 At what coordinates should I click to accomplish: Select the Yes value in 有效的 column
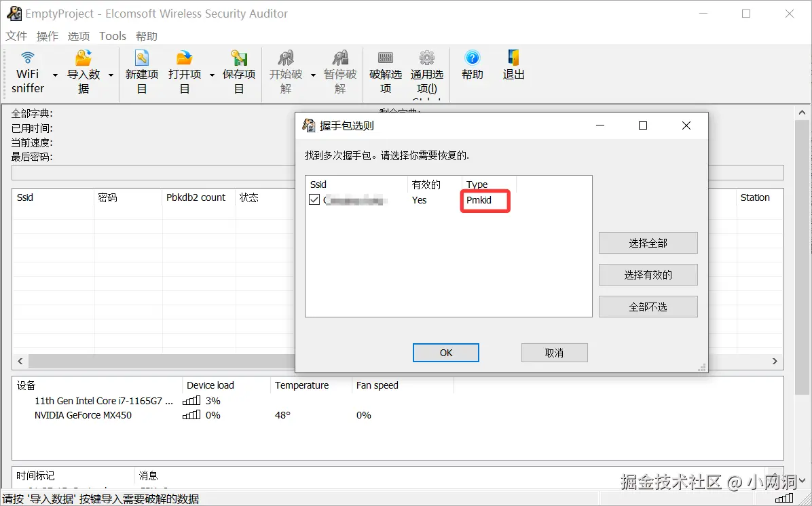pos(419,200)
